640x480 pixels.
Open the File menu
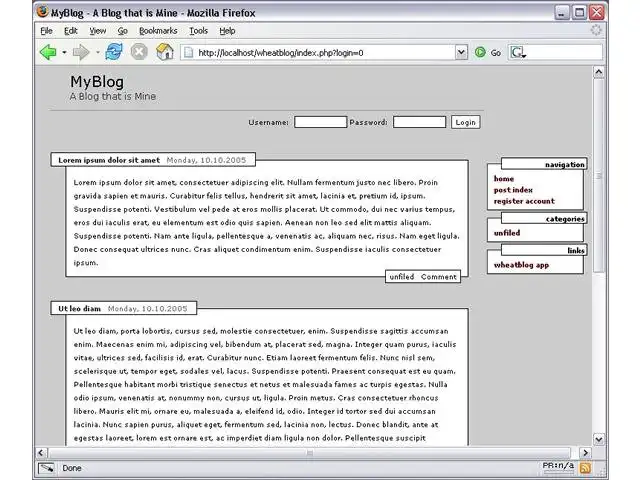pyautogui.click(x=47, y=31)
